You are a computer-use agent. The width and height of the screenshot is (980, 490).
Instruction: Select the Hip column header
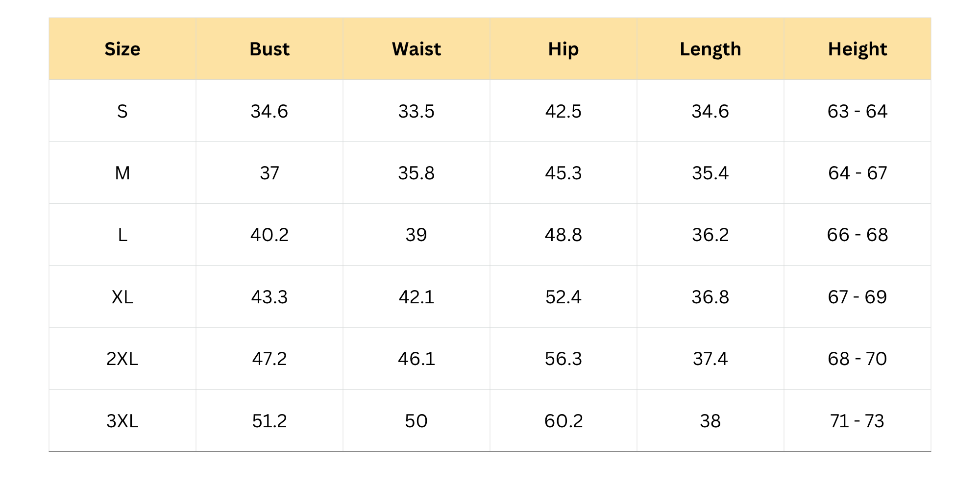point(563,49)
